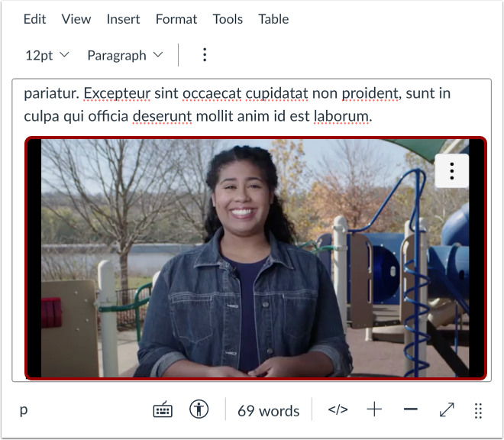Open the View menu
504x440 pixels.
(76, 19)
